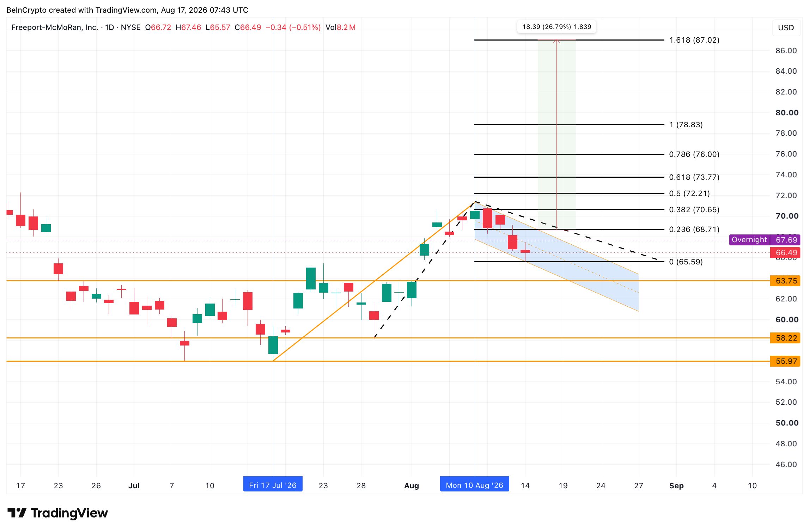Click the 84.00 price axis tick
This screenshot has height=532, width=809.
tap(786, 71)
